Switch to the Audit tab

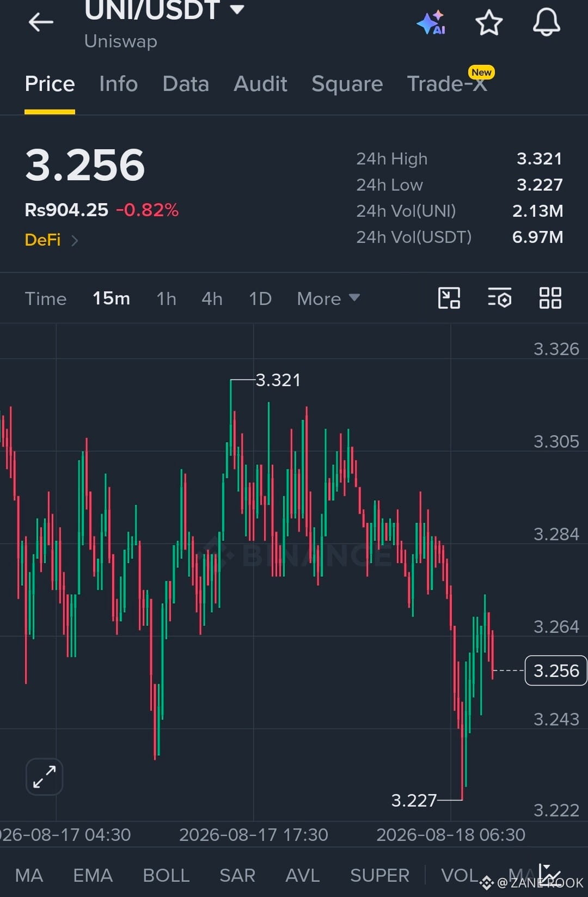click(260, 84)
